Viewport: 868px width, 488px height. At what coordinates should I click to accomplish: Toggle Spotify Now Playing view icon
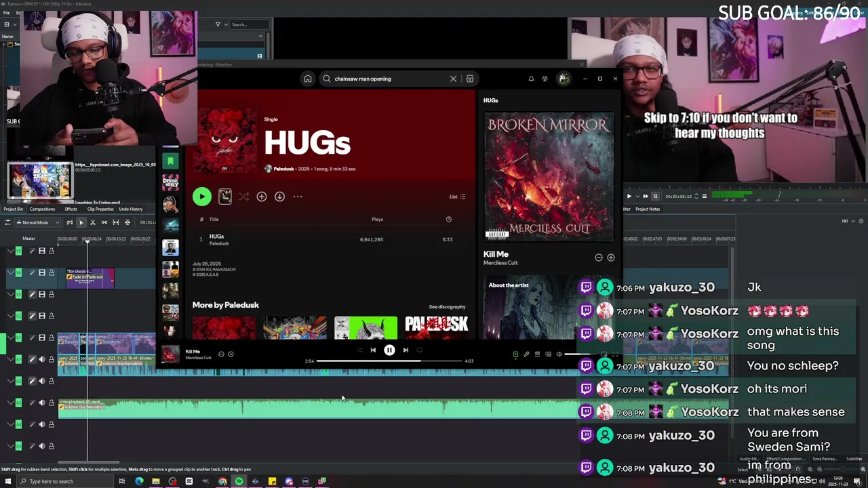(x=515, y=354)
